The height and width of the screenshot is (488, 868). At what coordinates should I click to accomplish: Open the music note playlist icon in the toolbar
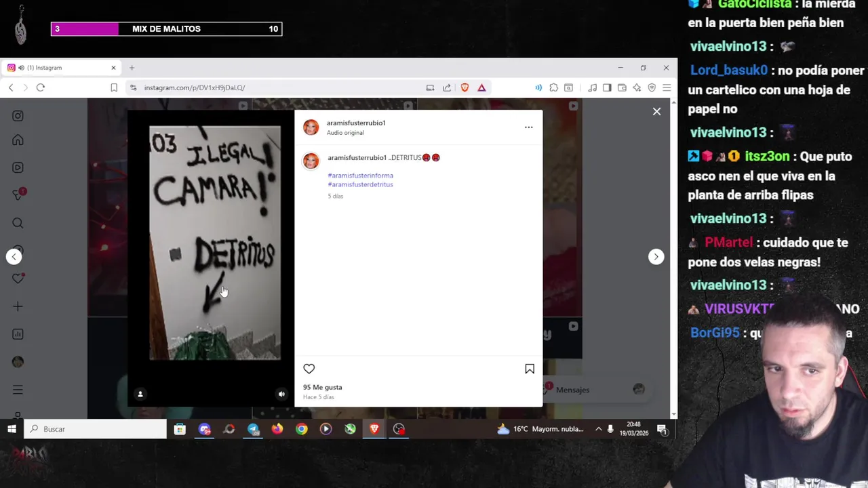point(592,87)
